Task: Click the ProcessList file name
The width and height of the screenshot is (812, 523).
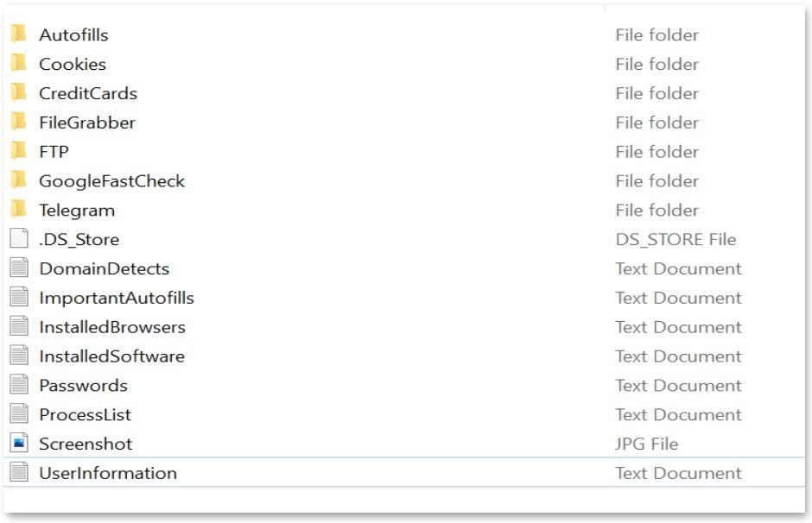Action: click(85, 414)
